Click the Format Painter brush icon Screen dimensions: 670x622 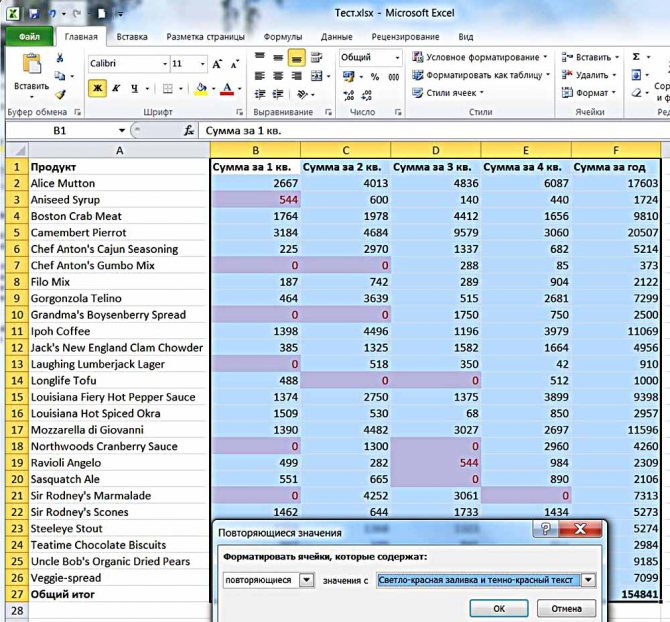pyautogui.click(x=60, y=94)
